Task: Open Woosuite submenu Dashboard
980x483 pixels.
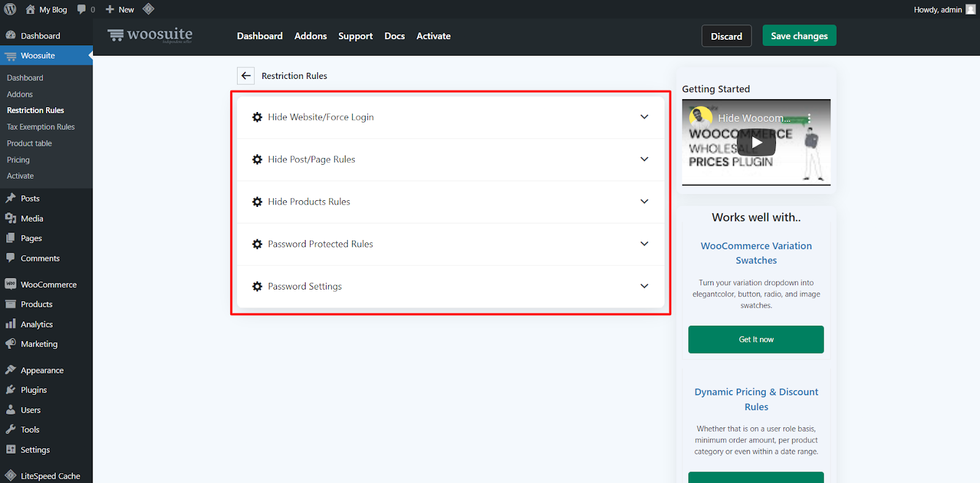Action: click(x=25, y=78)
